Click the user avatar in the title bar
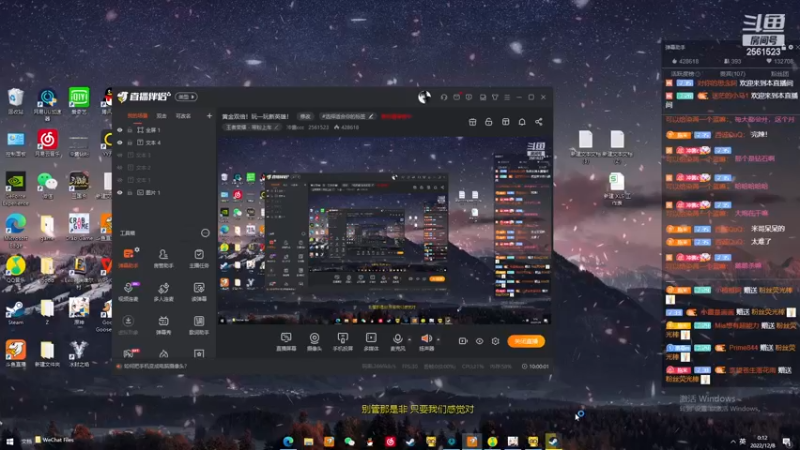Image resolution: width=800 pixels, height=450 pixels. click(424, 97)
